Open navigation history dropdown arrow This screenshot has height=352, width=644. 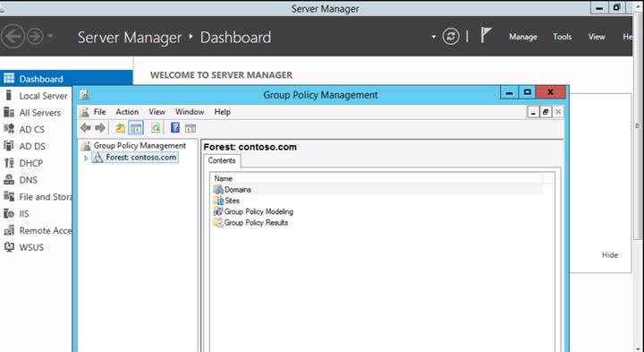point(50,36)
